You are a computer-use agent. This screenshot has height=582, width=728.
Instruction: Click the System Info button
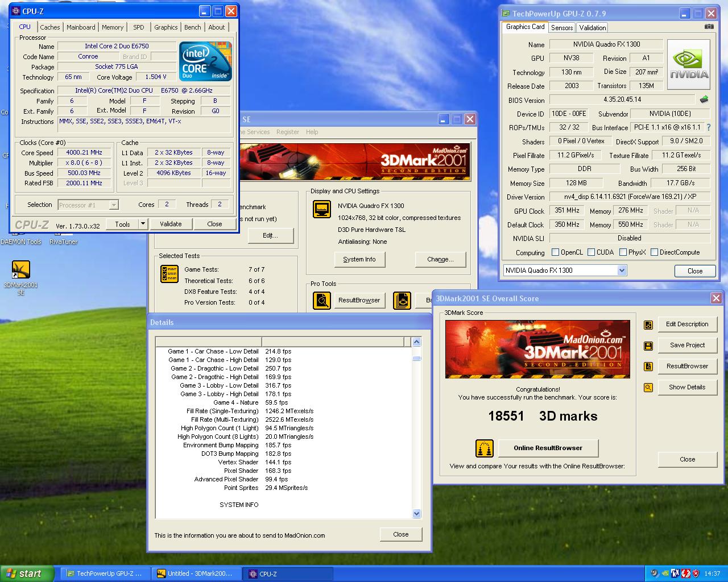359,259
